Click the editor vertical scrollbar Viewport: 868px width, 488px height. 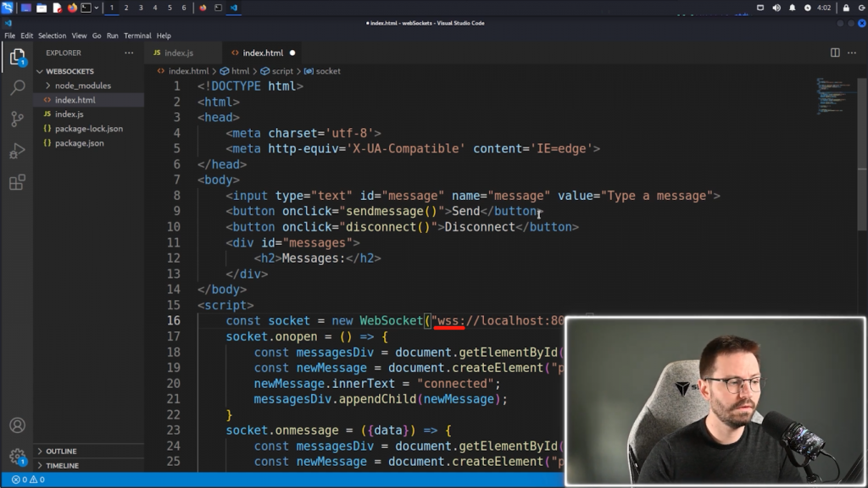coord(862,154)
